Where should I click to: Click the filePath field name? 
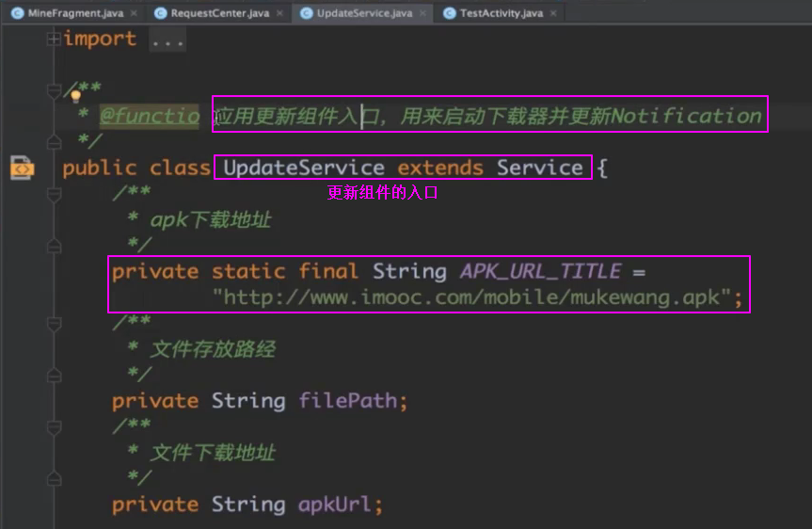click(x=347, y=401)
